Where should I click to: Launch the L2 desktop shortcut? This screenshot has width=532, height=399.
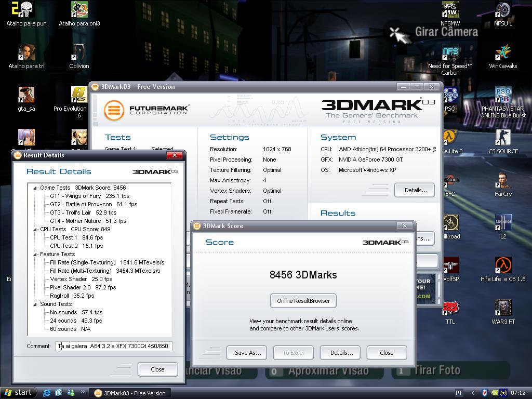(503, 227)
